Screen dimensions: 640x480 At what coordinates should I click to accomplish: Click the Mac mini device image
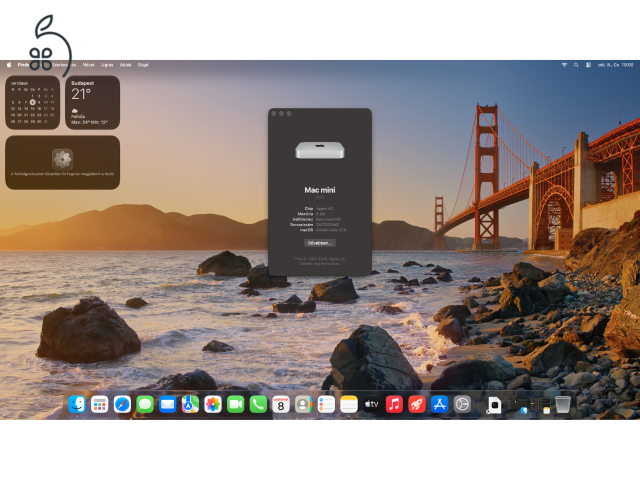[x=320, y=150]
